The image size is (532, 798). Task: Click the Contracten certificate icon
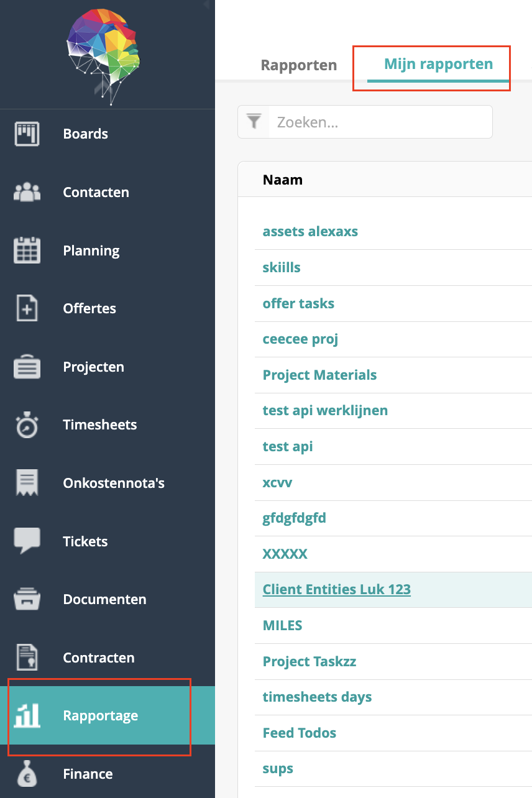tap(27, 658)
